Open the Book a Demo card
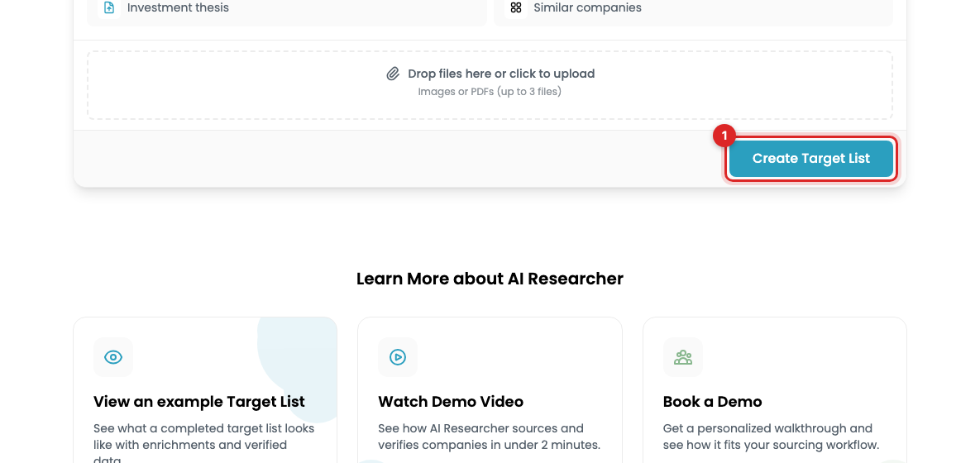The height and width of the screenshot is (463, 980). click(x=775, y=390)
